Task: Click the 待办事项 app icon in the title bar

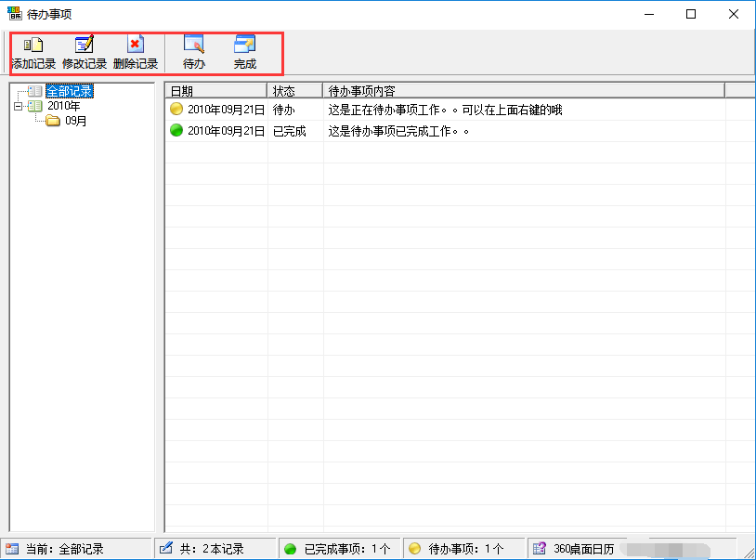Action: tap(14, 14)
